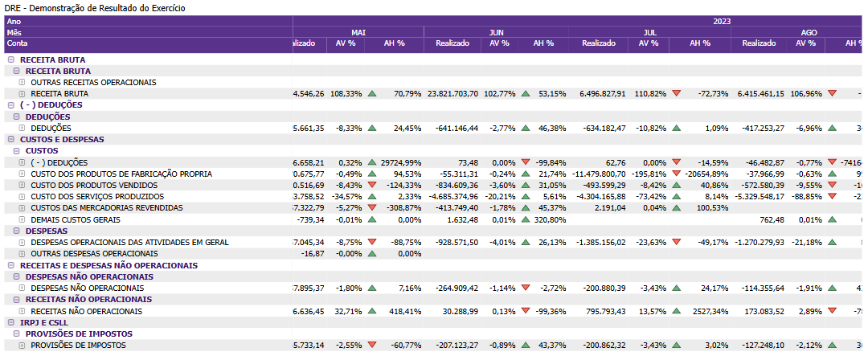The height and width of the screenshot is (356, 868).
Task: Click the red down arrow for RECEITA BRUTA in JUL
Action: [x=676, y=93]
